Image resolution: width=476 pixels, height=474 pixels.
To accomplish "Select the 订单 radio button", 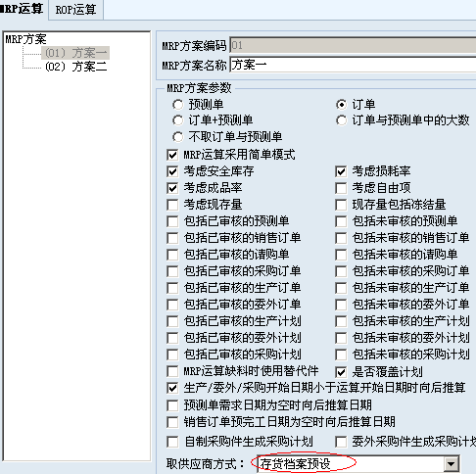I will [341, 105].
